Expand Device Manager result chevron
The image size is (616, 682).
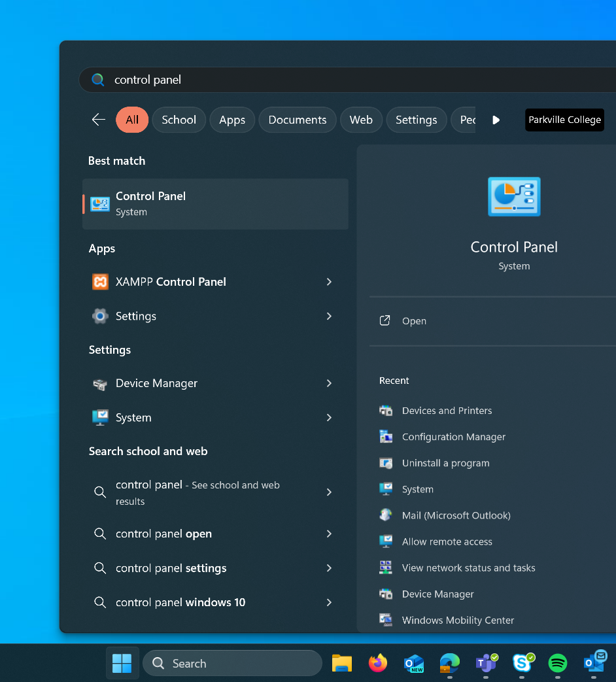(330, 383)
